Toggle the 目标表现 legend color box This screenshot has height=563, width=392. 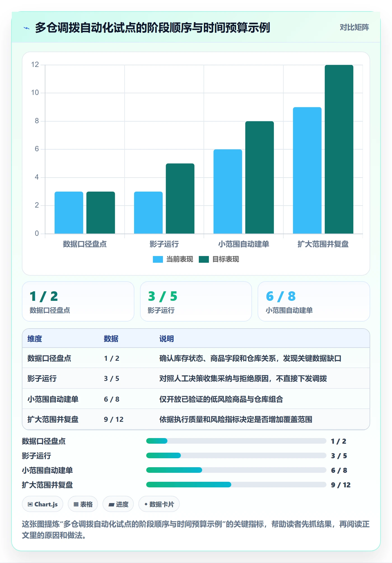pyautogui.click(x=204, y=259)
